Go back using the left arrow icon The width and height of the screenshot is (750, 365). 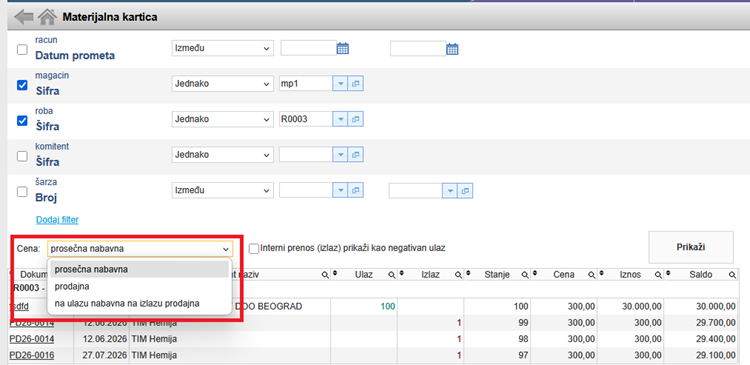24,17
